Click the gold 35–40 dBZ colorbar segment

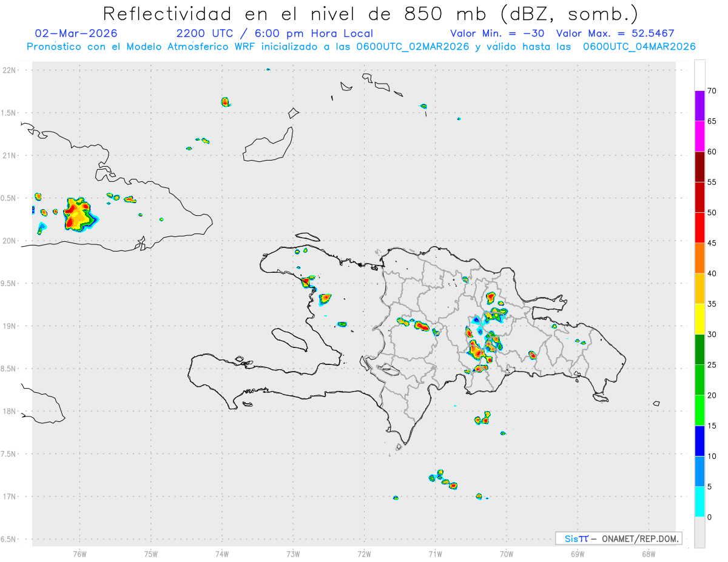699,289
